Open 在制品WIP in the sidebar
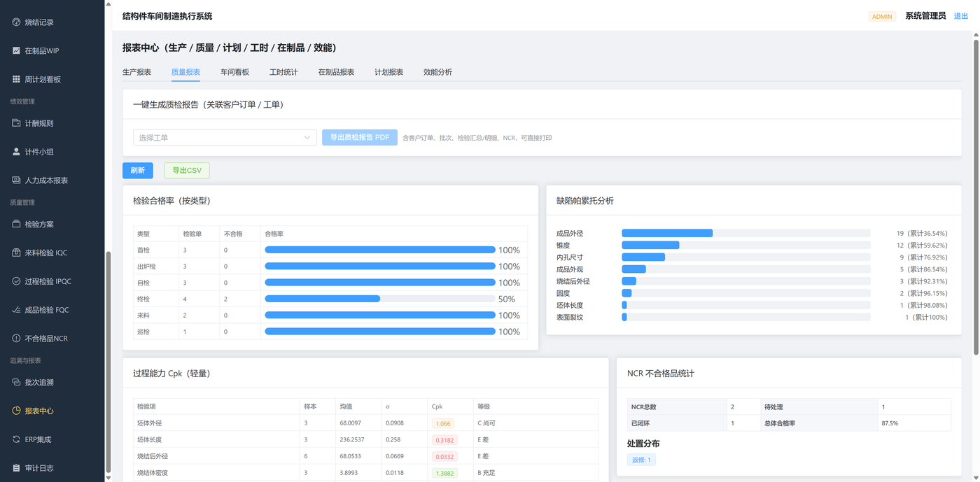 [x=52, y=50]
